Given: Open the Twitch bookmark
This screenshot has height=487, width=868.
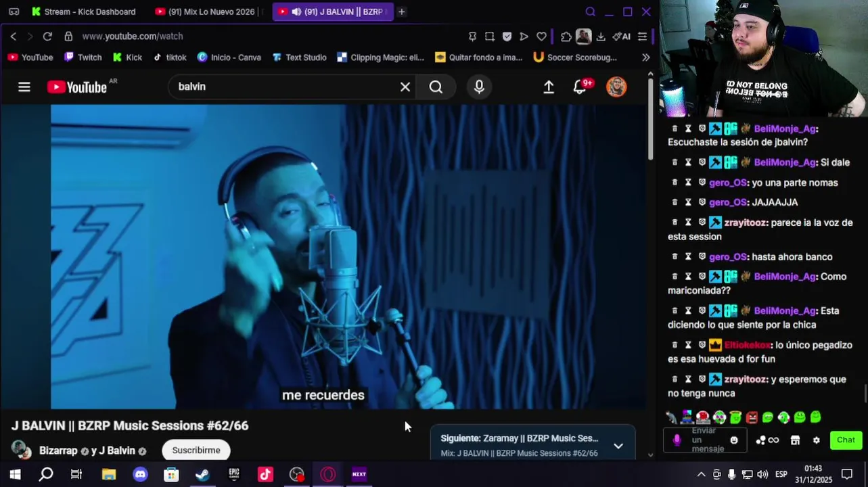Looking at the screenshot, I should 83,57.
